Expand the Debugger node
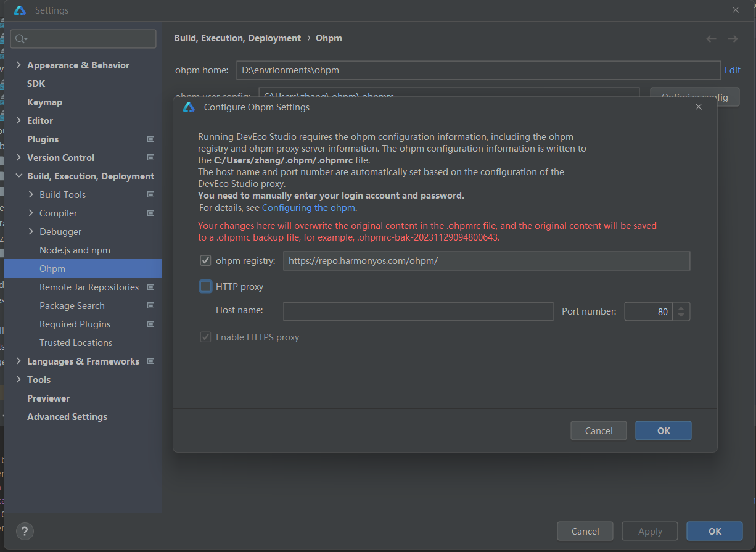Screen dimensions: 756x552 click(x=31, y=231)
